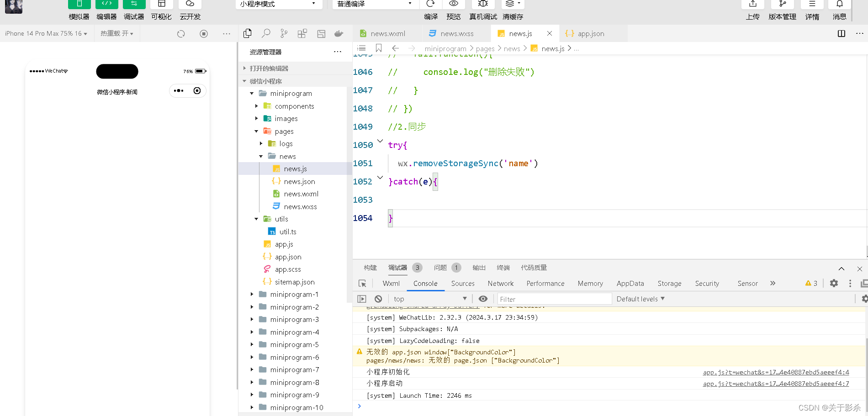
Task: Fold the try block at line 1050
Action: tap(380, 141)
